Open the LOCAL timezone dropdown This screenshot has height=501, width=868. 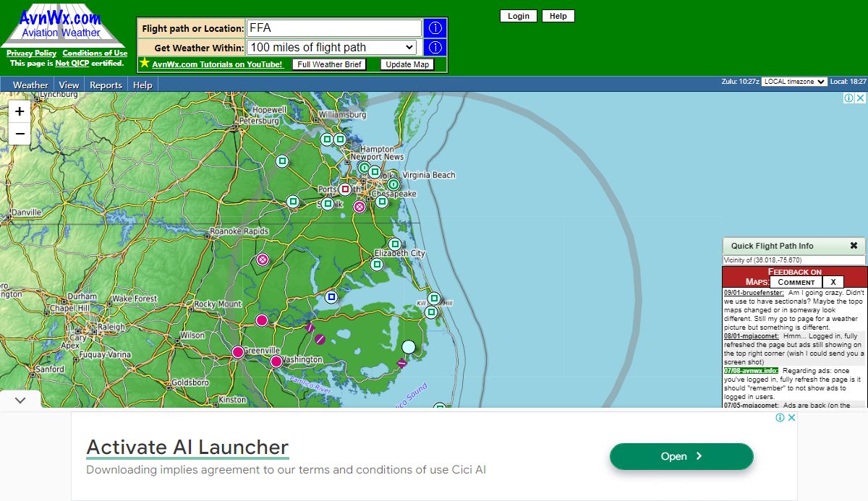pyautogui.click(x=794, y=82)
